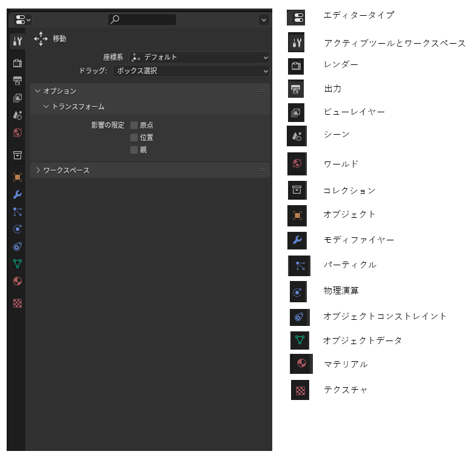Click the legend icon next to シーン
This screenshot has width=476, height=454.
297,136
